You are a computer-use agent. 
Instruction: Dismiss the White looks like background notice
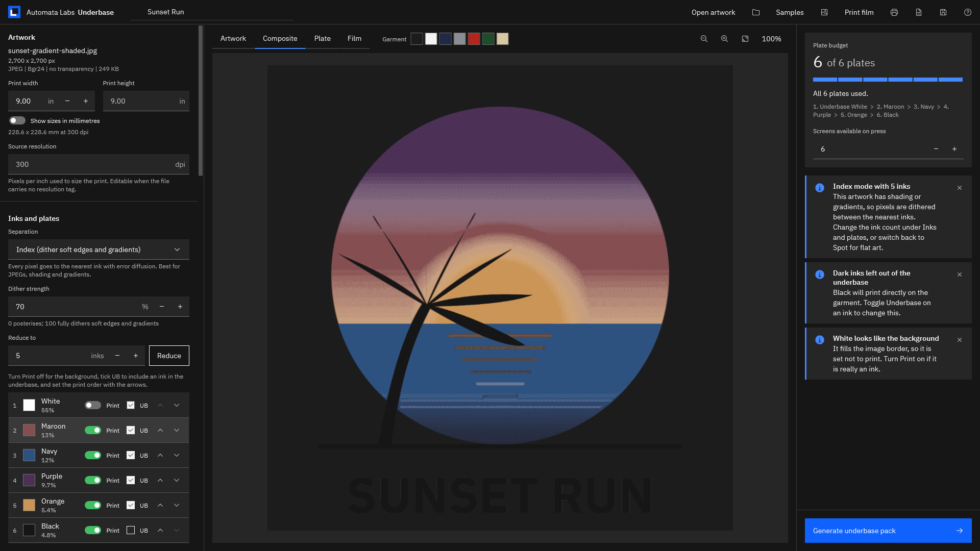tap(960, 340)
